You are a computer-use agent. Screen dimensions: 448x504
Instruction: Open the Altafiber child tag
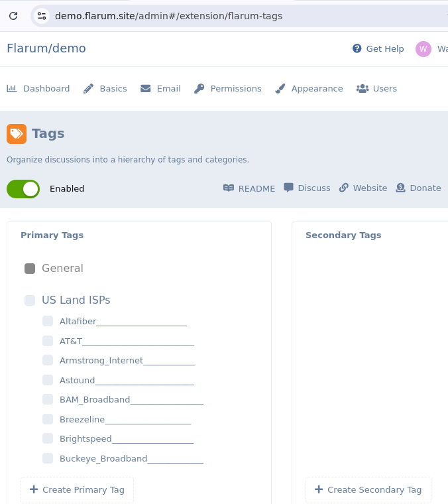[123, 322]
